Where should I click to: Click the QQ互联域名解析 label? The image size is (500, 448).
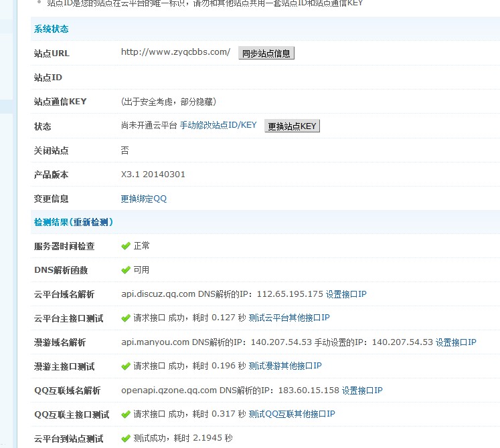[x=68, y=390]
